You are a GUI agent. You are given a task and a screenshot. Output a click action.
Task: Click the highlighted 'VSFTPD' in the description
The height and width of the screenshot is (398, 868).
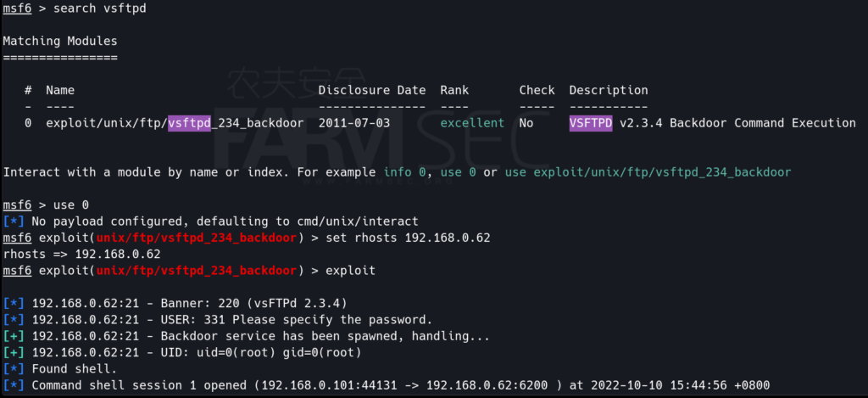(x=591, y=123)
